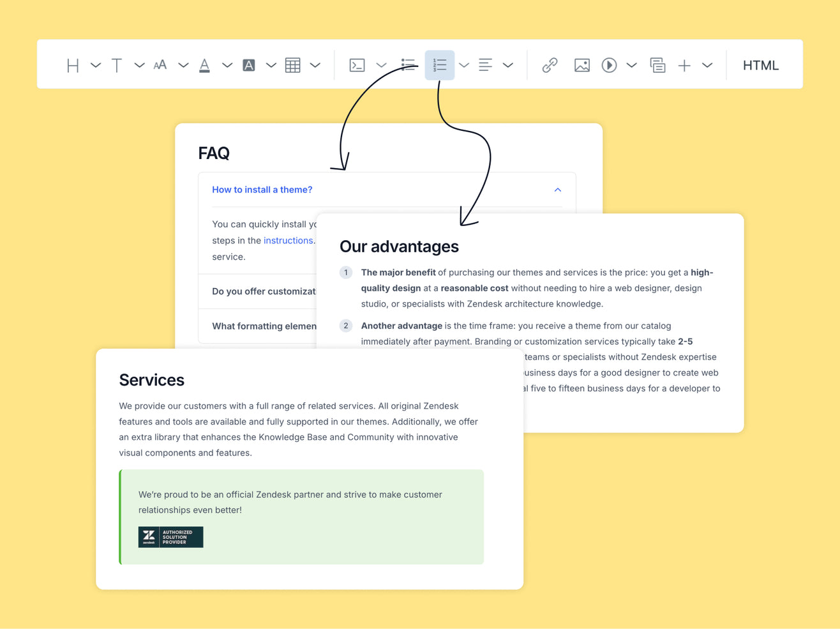The width and height of the screenshot is (840, 629).
Task: Expand the 'Do you offer customization' FAQ item
Action: (x=264, y=291)
